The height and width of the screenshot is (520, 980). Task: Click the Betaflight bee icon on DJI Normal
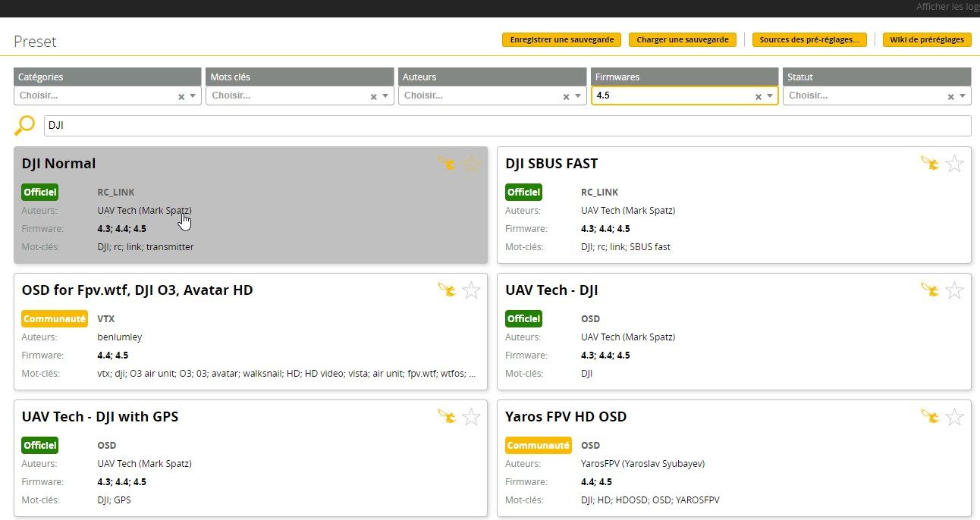pyautogui.click(x=447, y=163)
